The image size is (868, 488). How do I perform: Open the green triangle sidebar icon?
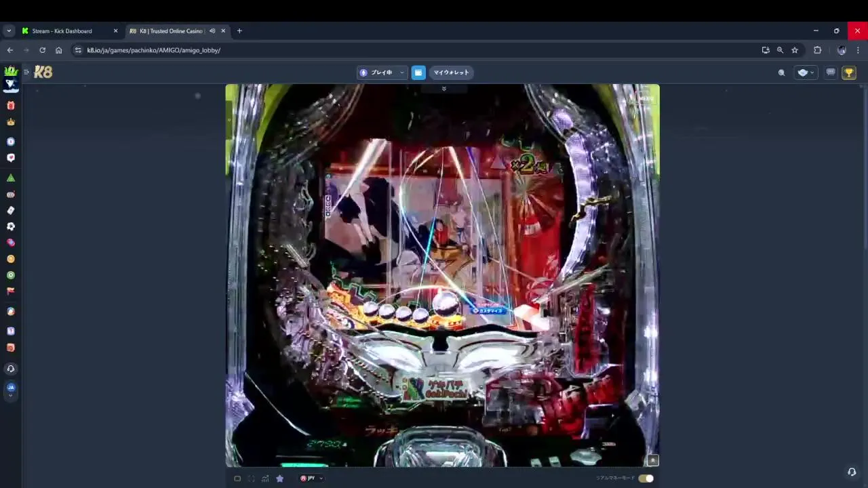(x=10, y=178)
